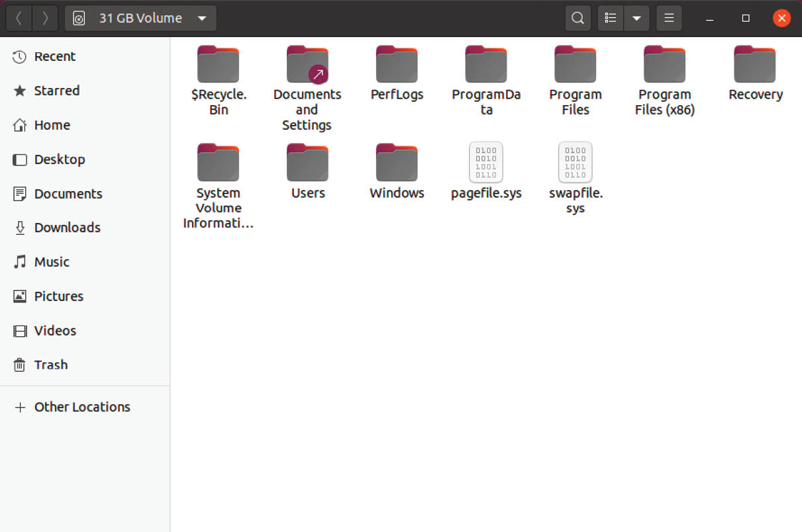
Task: Open Downloads from the sidebar
Action: [67, 228]
